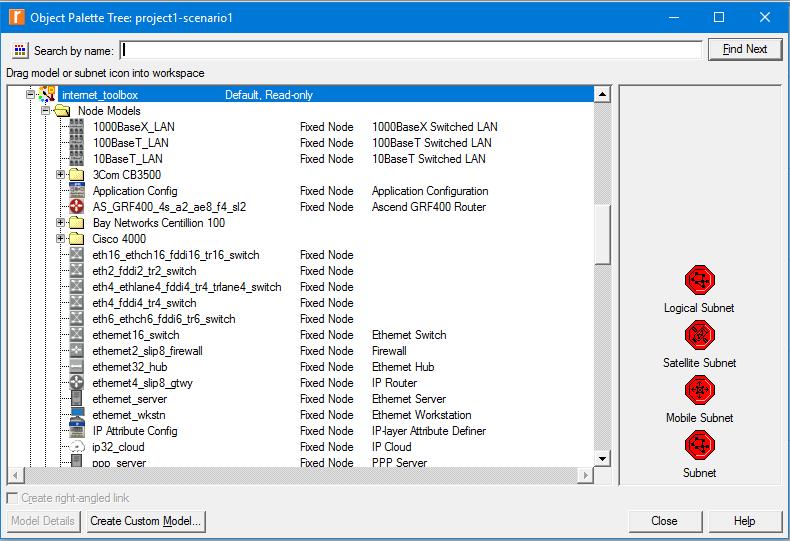Click the eth16_ethch16_fddi16_tr16_switch icon
The image size is (790, 541).
point(77,254)
